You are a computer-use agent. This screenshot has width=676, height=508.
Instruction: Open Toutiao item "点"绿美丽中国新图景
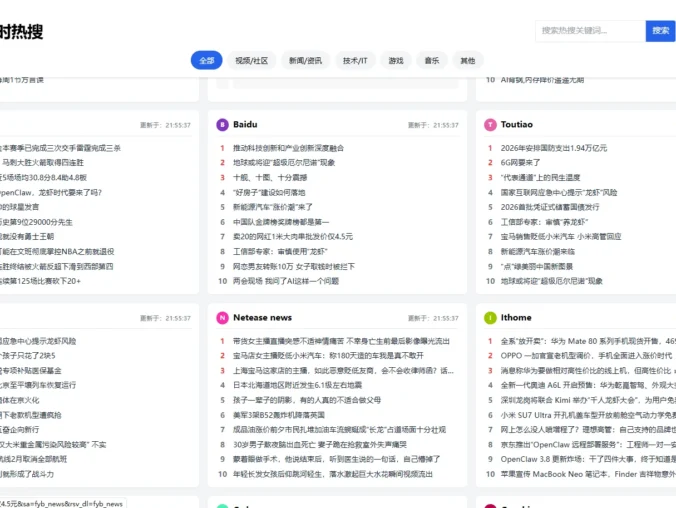[536, 267]
